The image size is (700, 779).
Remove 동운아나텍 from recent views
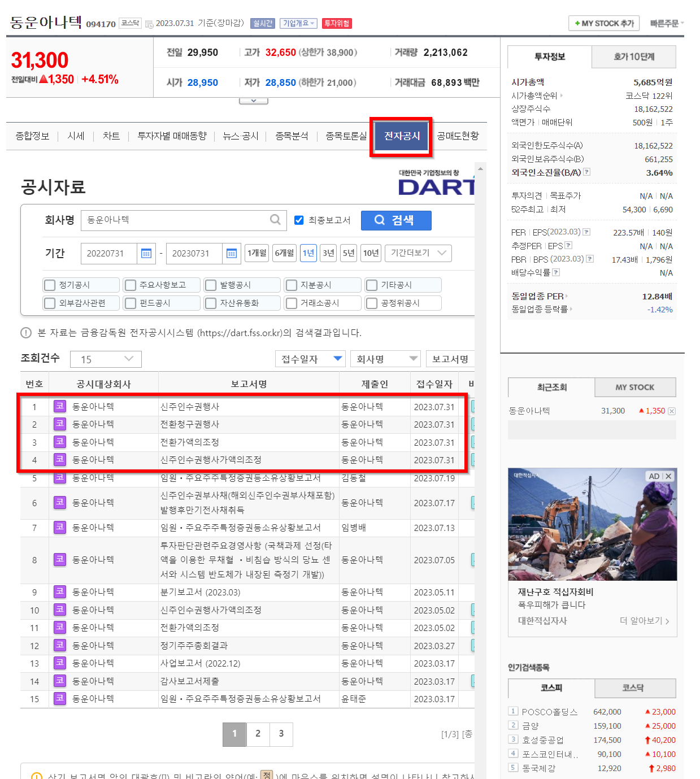[672, 411]
